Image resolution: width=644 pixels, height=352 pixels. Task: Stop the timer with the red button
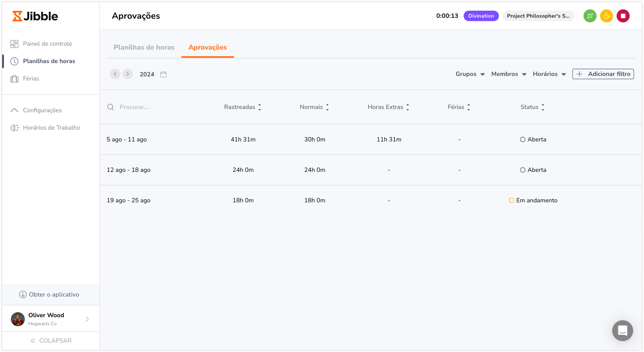pos(623,16)
